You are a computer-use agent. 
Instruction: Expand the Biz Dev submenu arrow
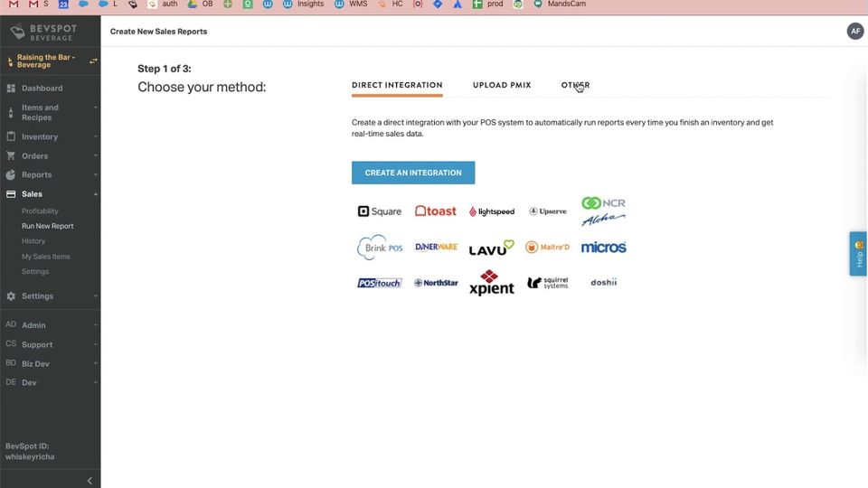95,363
